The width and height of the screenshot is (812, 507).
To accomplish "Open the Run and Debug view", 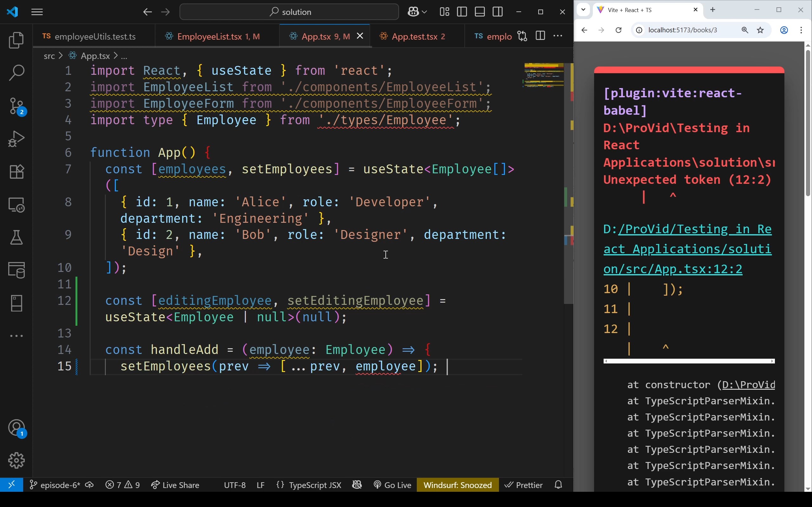I will coord(16,138).
